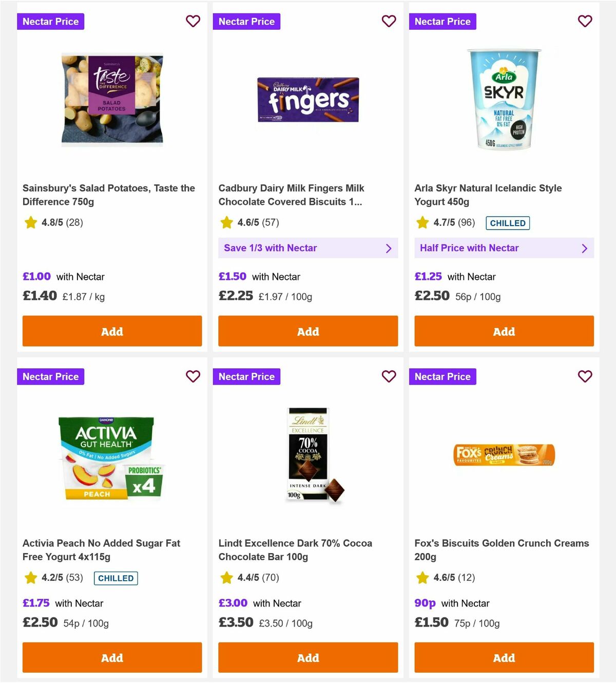Favourite the Sainsbury's Salad Potatoes product
The height and width of the screenshot is (683, 616).
(x=193, y=21)
